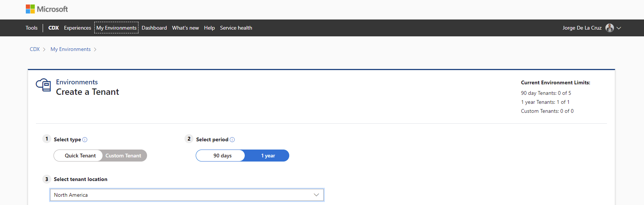
Task: Click CDX breadcrumb link
Action: 35,49
